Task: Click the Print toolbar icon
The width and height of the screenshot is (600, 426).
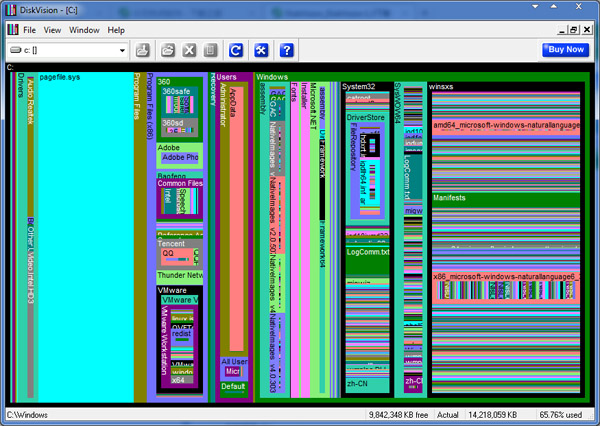Action: [143, 50]
